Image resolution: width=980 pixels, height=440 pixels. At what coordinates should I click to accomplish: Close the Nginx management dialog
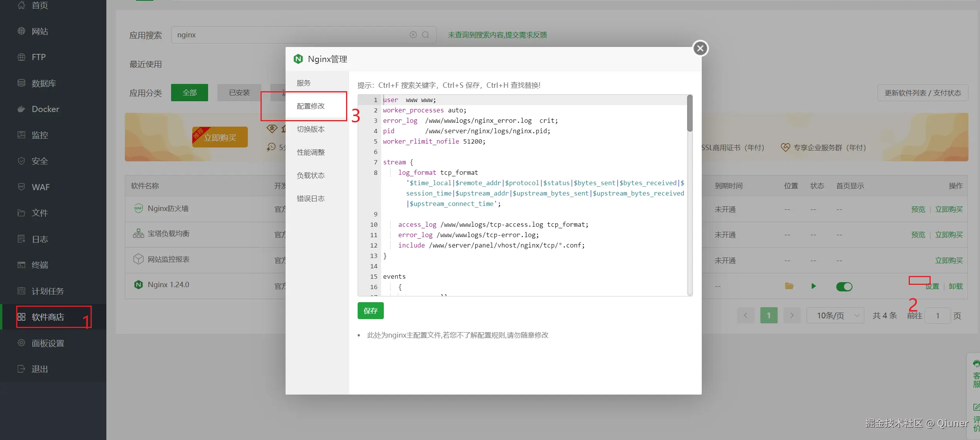point(700,49)
